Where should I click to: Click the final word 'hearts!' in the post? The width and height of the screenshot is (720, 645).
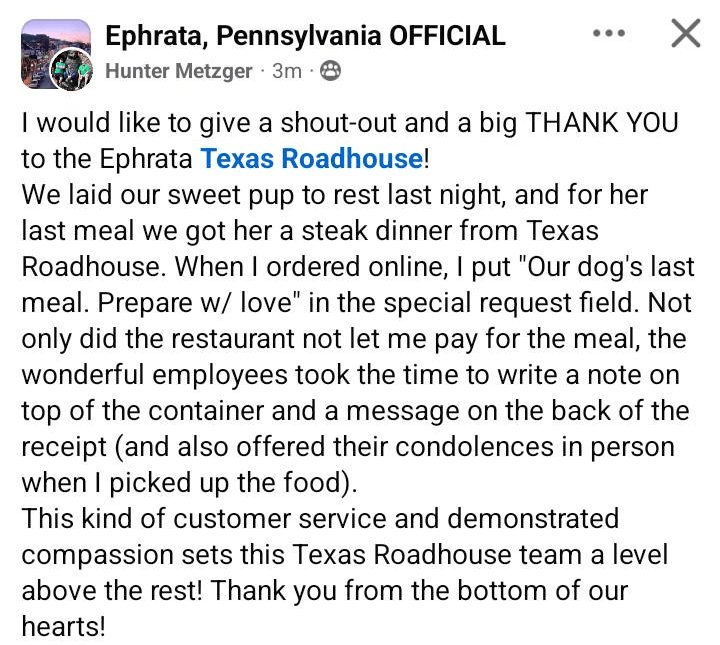pyautogui.click(x=62, y=627)
